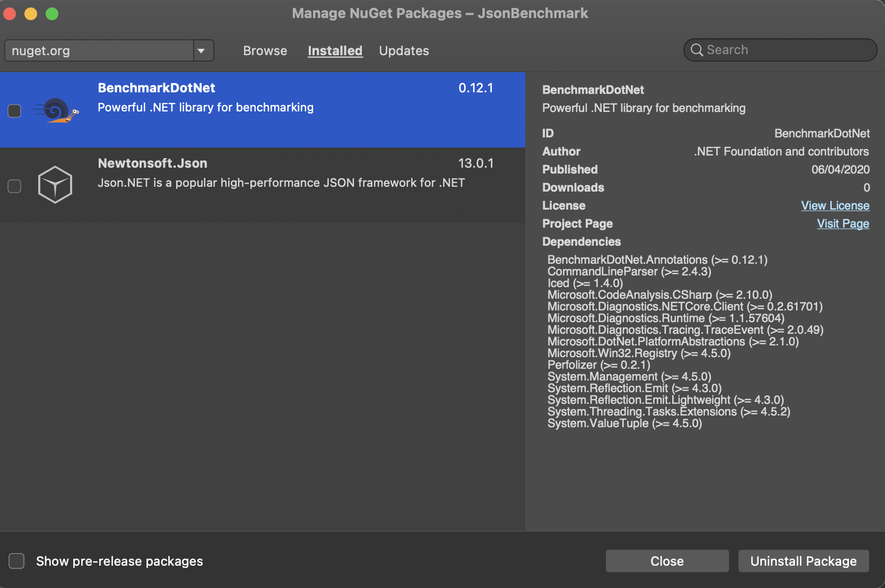Check the BenchmarkDotNet package checkbox
This screenshot has height=588, width=885.
(x=14, y=110)
